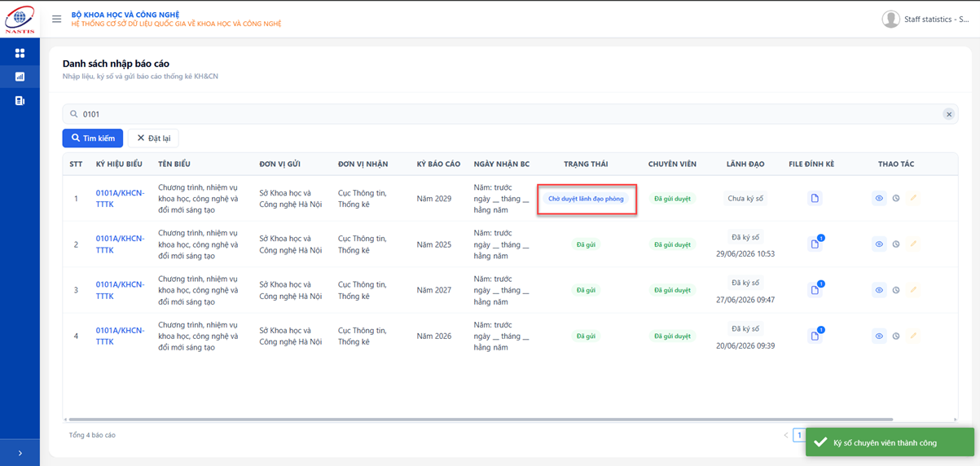The image size is (980, 466).
Task: Click the NASTIS logo
Action: click(20, 19)
